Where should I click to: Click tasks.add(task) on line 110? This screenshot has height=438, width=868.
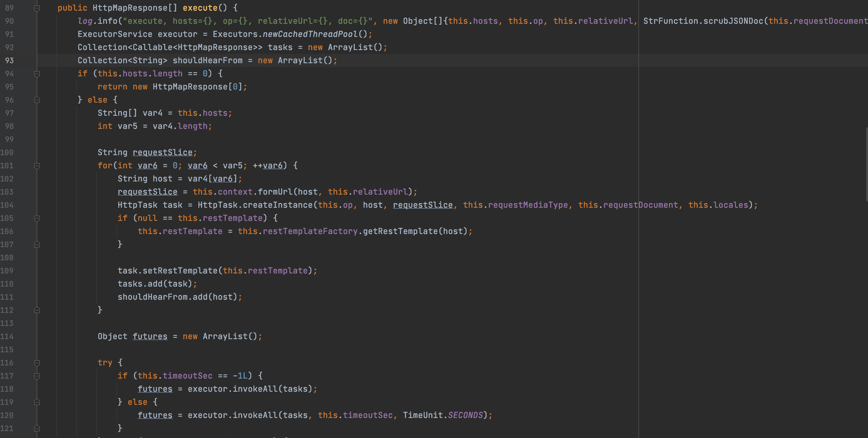coord(155,284)
